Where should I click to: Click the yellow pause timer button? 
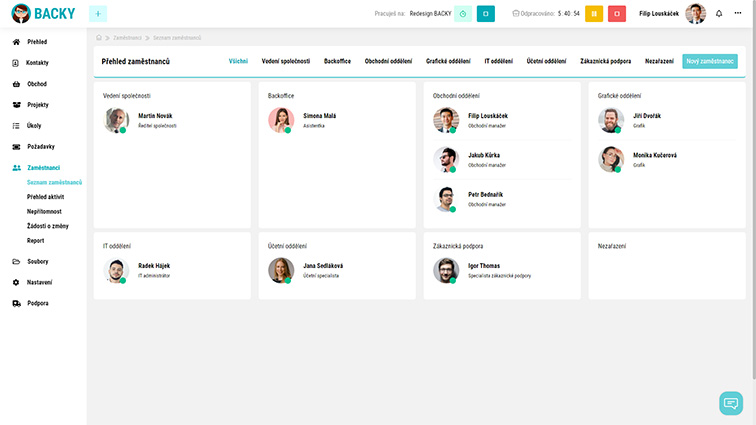[x=593, y=13]
